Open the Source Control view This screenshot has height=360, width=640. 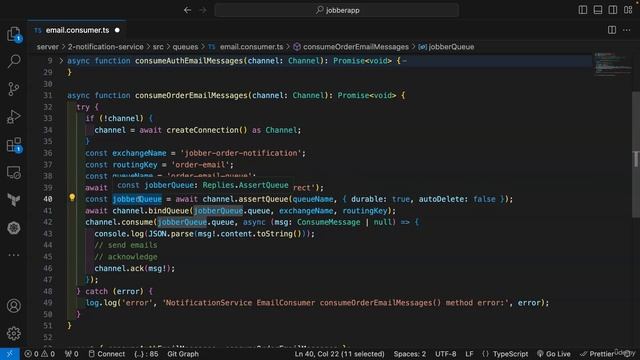coord(13,89)
